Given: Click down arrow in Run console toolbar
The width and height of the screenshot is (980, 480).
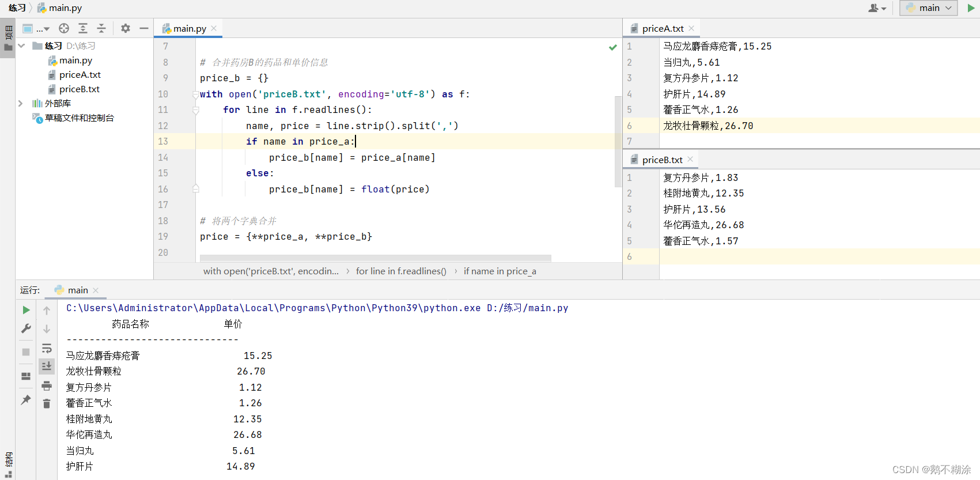Looking at the screenshot, I should 47,328.
